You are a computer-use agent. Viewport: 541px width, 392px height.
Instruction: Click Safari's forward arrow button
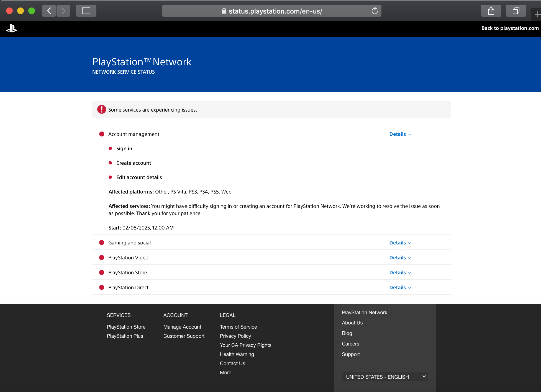[63, 11]
